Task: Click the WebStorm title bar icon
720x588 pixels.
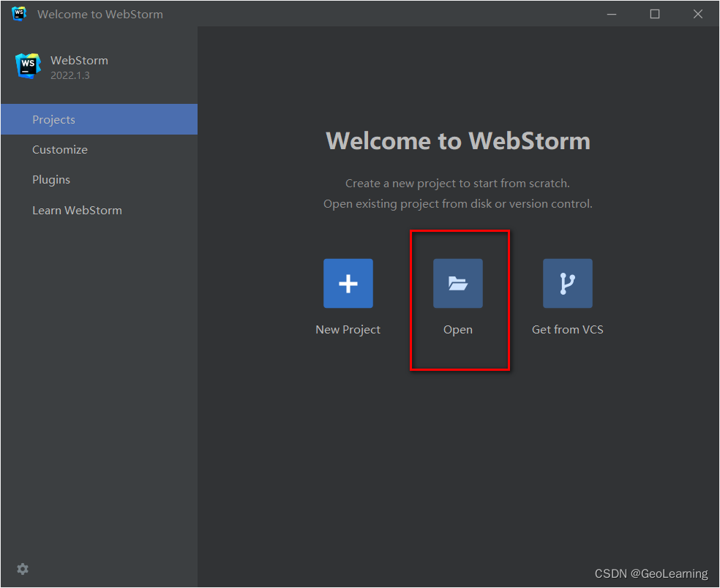Action: (x=19, y=14)
